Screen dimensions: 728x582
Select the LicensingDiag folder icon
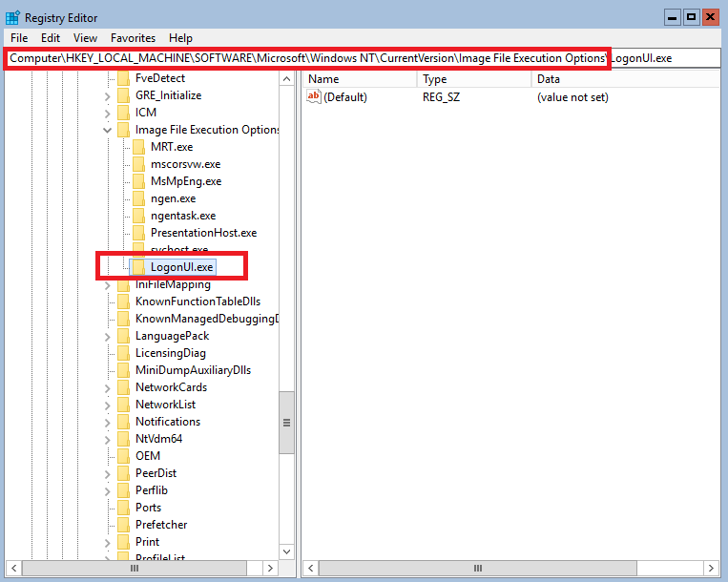tap(123, 353)
